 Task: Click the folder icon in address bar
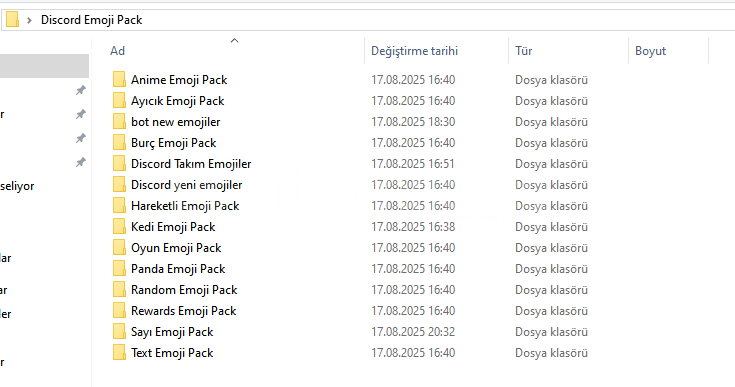pos(13,20)
